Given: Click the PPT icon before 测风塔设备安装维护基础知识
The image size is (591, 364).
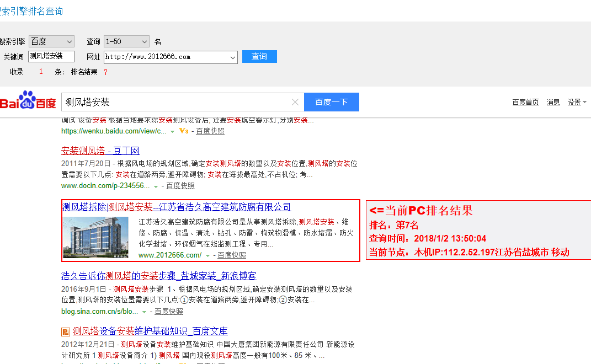Looking at the screenshot, I should point(65,331).
